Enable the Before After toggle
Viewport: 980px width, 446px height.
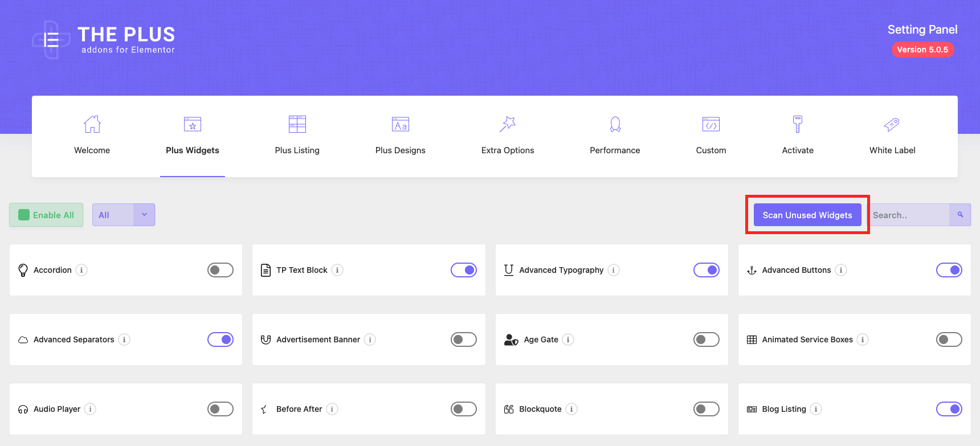(x=464, y=409)
